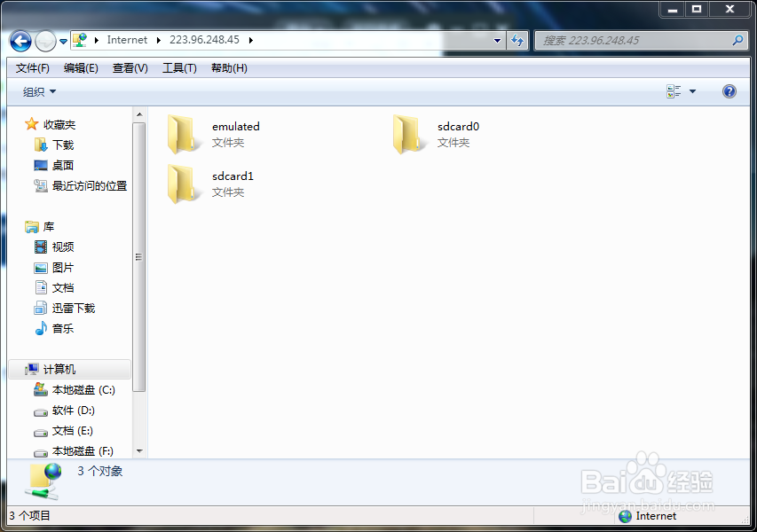Refresh the current location
This screenshot has height=532, width=757.
click(x=517, y=41)
